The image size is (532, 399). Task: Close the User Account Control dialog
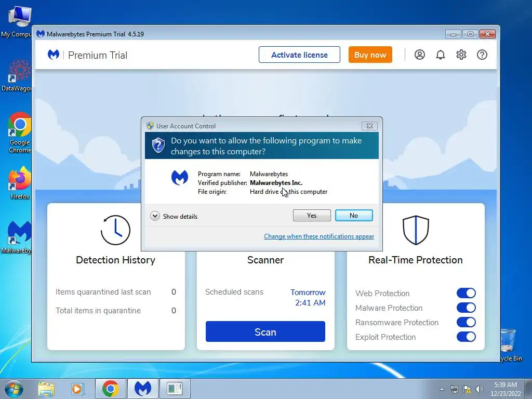(x=369, y=126)
